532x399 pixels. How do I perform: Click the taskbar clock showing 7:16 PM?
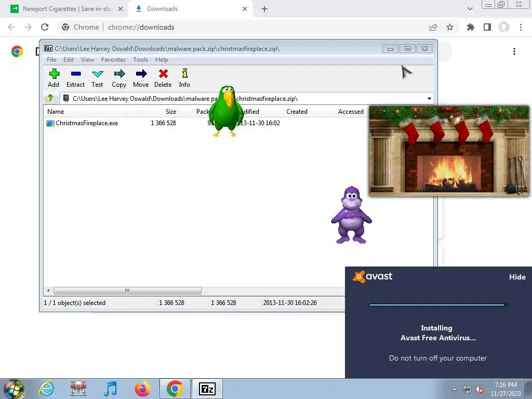(x=506, y=389)
